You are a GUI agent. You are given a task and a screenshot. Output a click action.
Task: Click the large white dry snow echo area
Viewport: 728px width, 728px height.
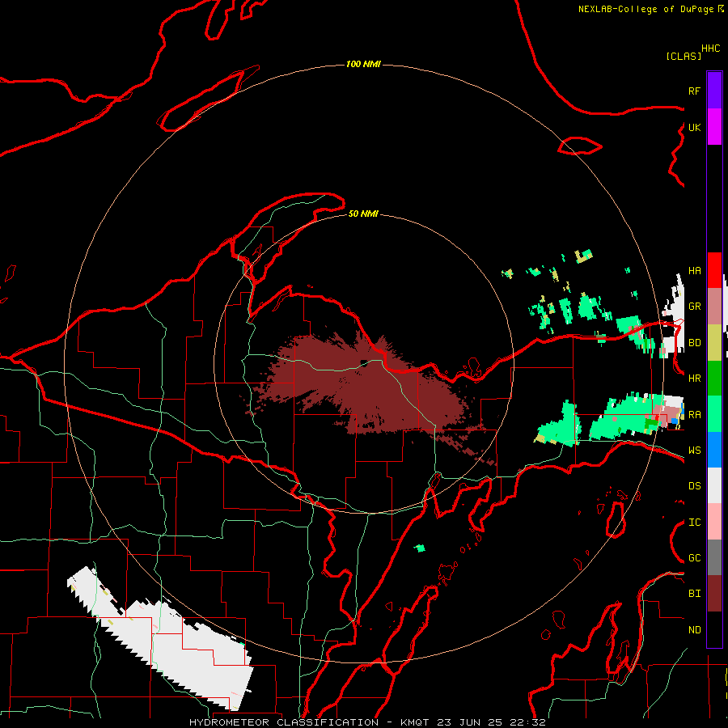click(163, 641)
